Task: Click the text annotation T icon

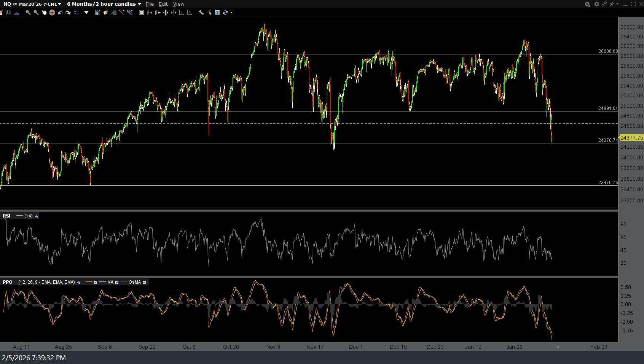Action: pos(217,13)
